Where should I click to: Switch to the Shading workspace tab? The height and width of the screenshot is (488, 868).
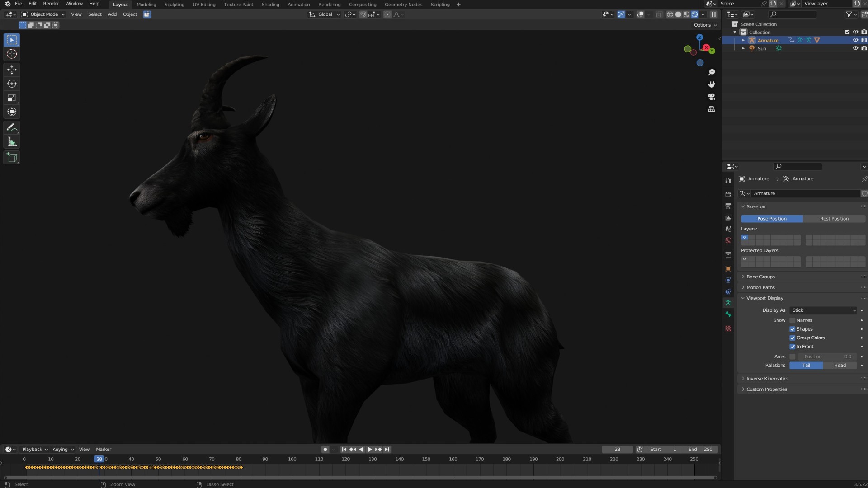(270, 5)
